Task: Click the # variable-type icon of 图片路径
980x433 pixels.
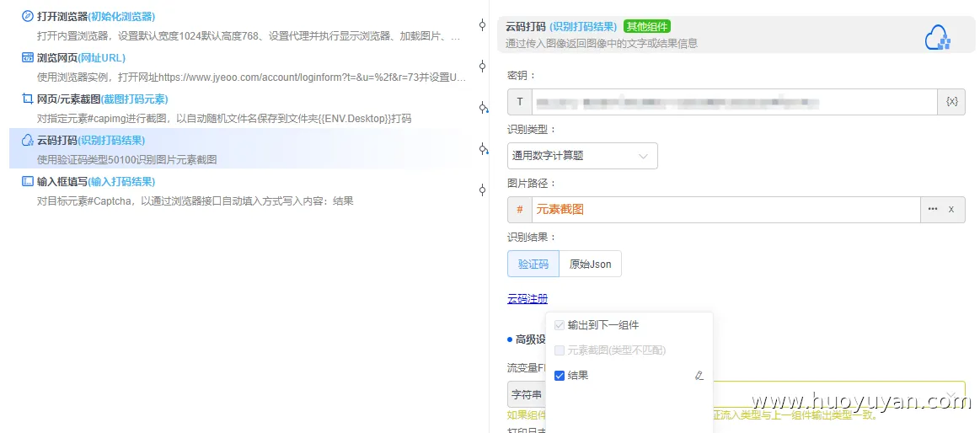Action: click(x=519, y=209)
